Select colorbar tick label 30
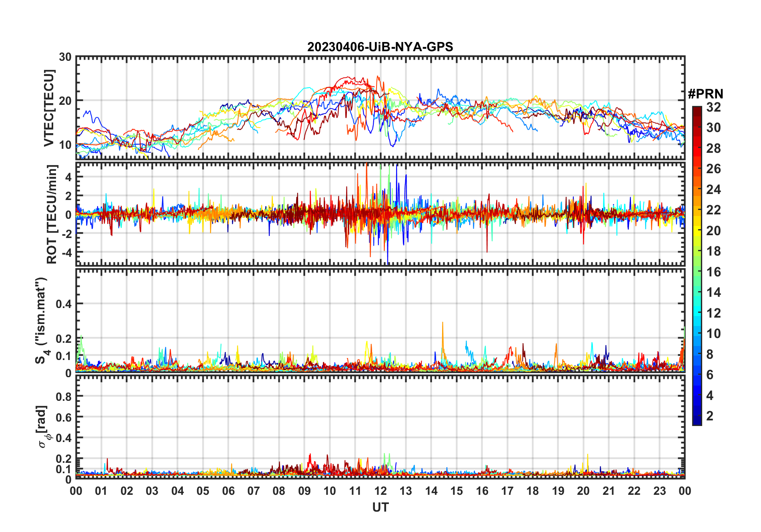 pyautogui.click(x=713, y=128)
